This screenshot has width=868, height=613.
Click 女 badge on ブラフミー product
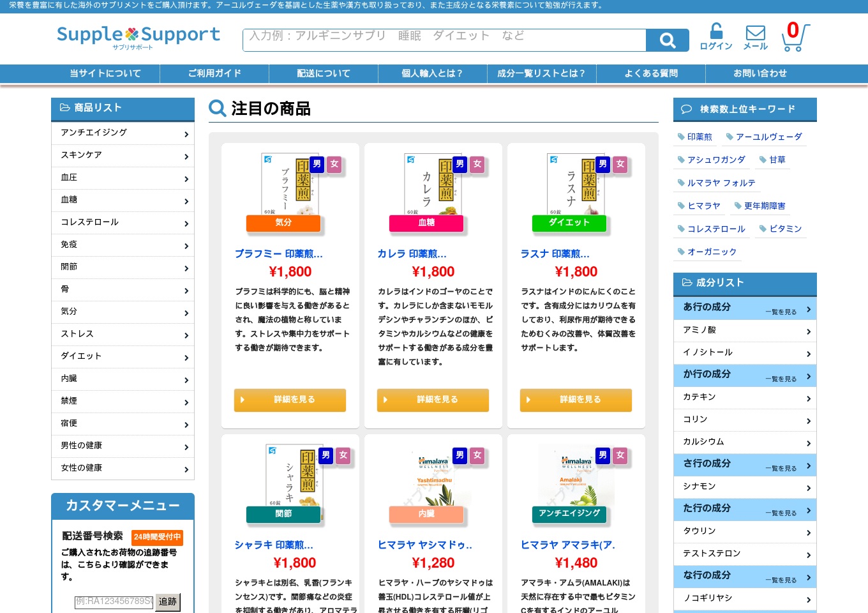point(334,164)
